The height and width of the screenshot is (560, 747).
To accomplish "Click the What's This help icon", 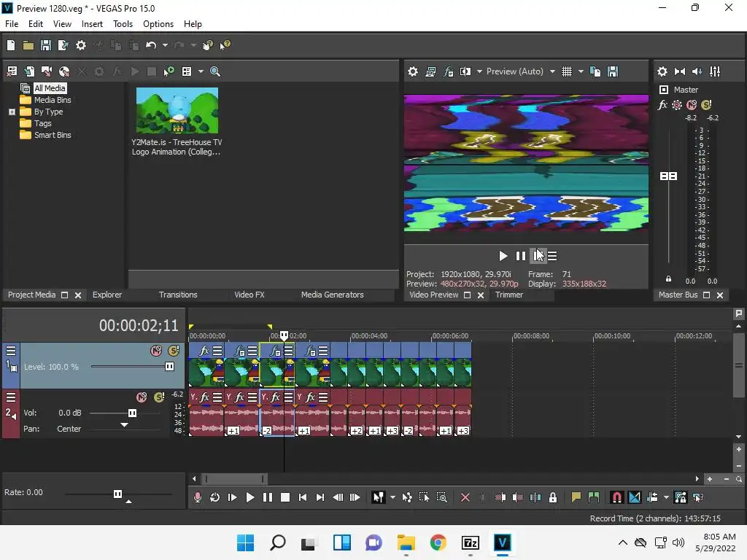I will coord(225,45).
